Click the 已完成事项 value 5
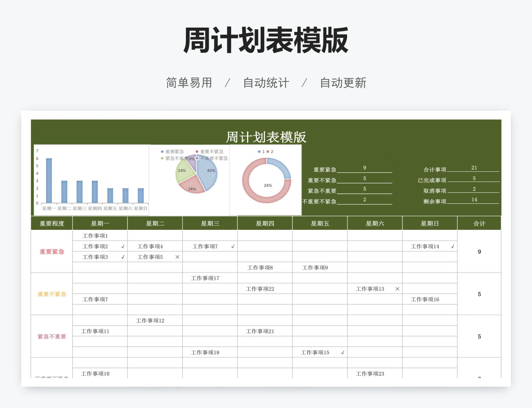The image size is (532, 408). point(474,179)
